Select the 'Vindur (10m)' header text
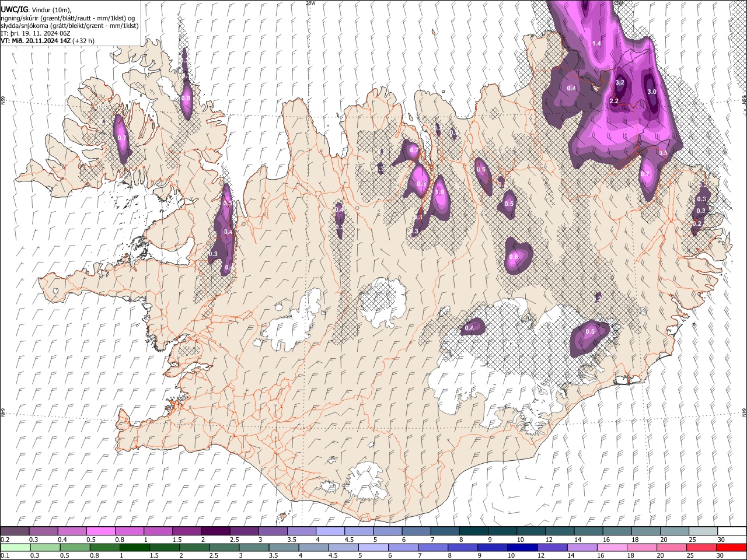This screenshot has height=560, width=747. pos(51,10)
